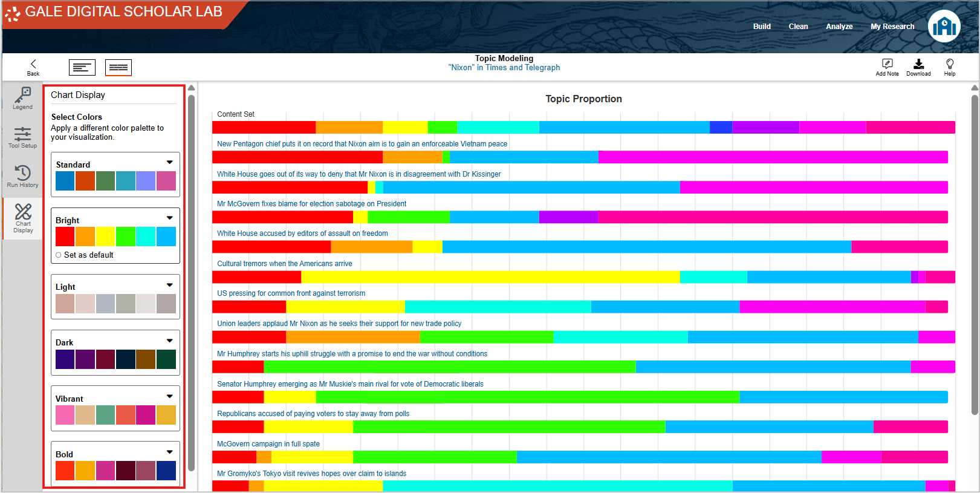Pick the purple swatch in Dark palette
Viewport: 980px width, 493px height.
click(85, 359)
